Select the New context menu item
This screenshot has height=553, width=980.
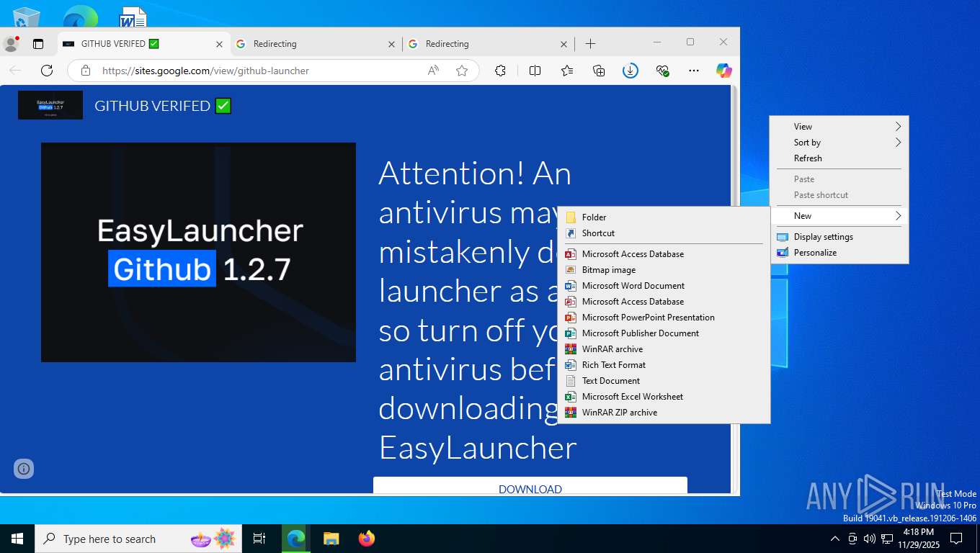pos(839,216)
